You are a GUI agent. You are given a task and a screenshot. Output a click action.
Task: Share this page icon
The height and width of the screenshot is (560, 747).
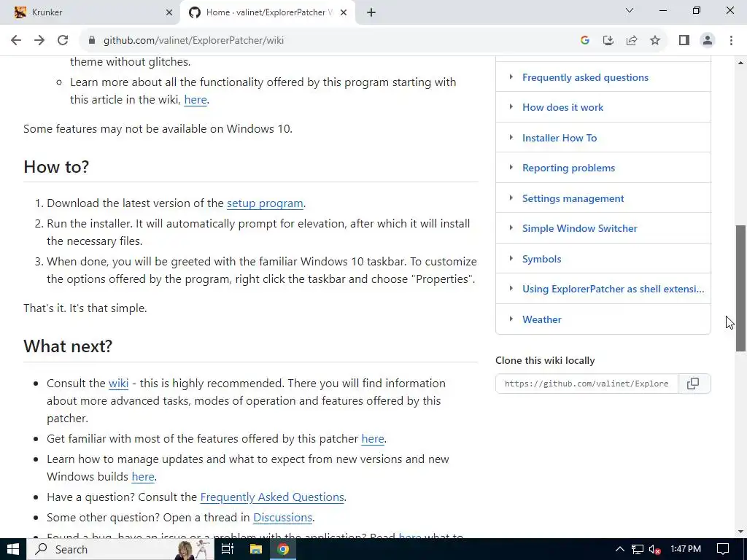point(632,41)
